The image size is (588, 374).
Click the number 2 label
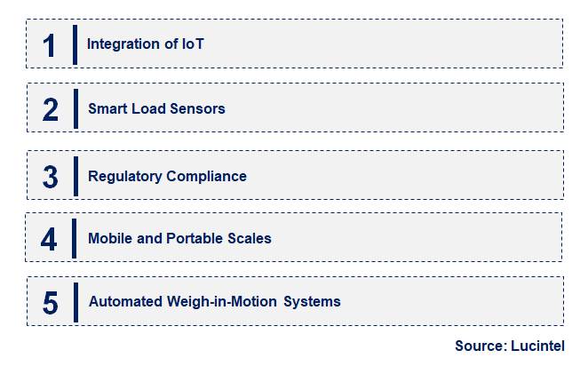[51, 109]
